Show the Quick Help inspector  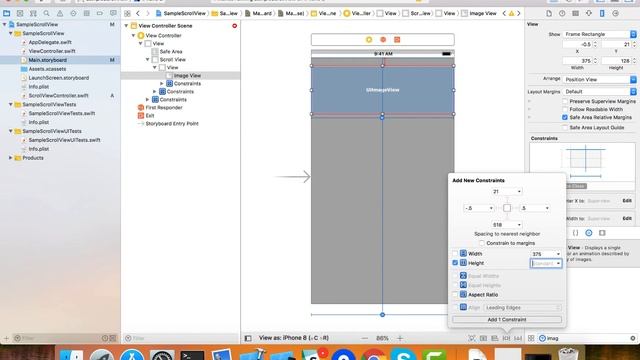(x=562, y=13)
